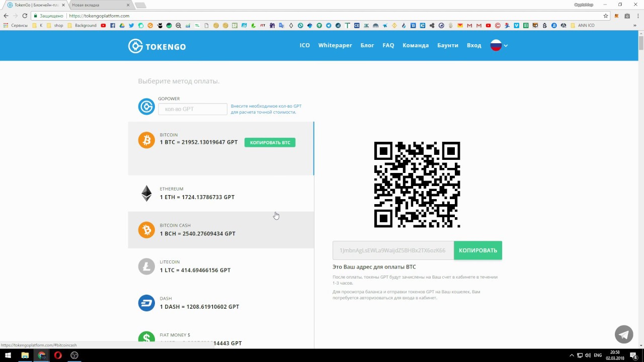The width and height of the screenshot is (644, 362).
Task: Choose the 1 BCH = 2540.27609434 GPT row
Action: [221, 230]
